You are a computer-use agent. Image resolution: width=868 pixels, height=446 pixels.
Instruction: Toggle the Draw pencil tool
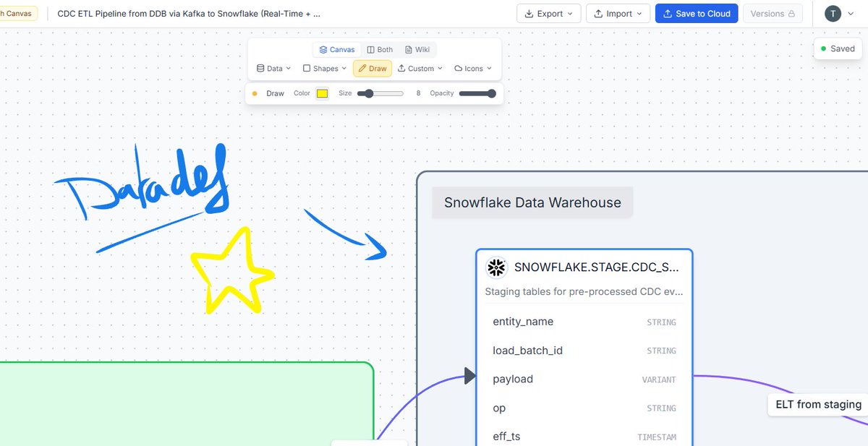click(373, 69)
